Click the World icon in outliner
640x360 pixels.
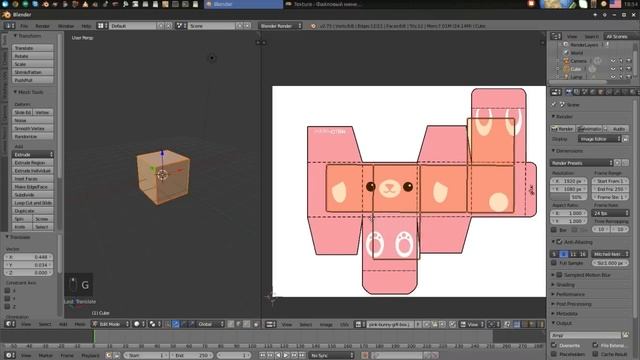(x=566, y=53)
